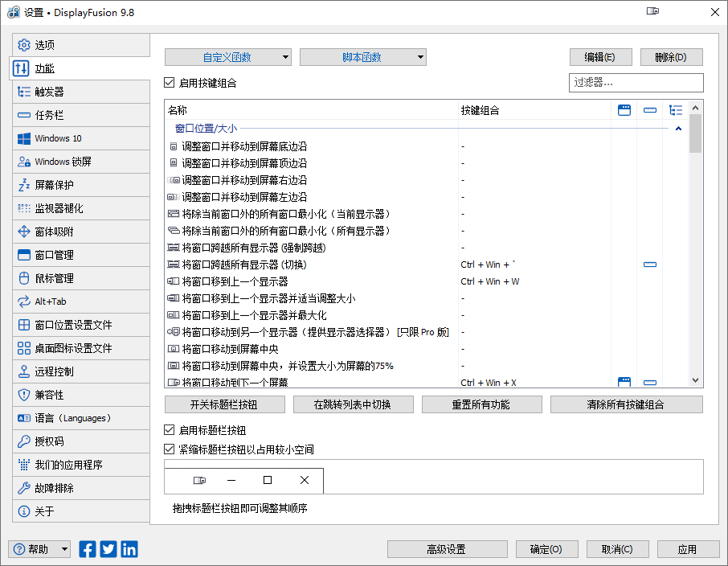Click the maximize button in title bar preview

[x=268, y=480]
